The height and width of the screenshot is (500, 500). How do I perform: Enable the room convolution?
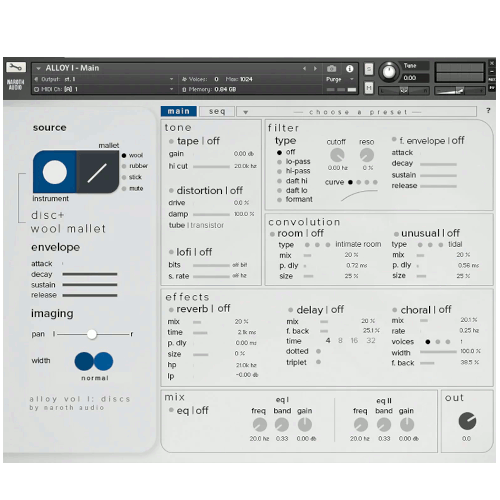pos(272,234)
